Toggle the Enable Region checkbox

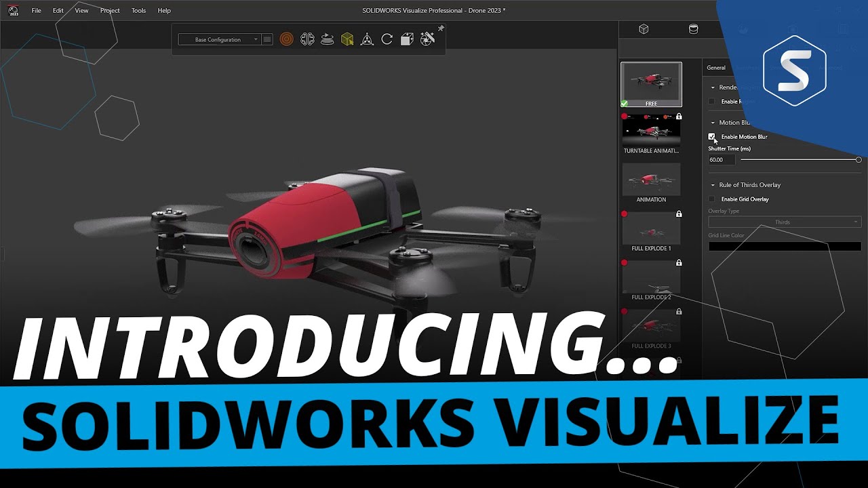(712, 102)
